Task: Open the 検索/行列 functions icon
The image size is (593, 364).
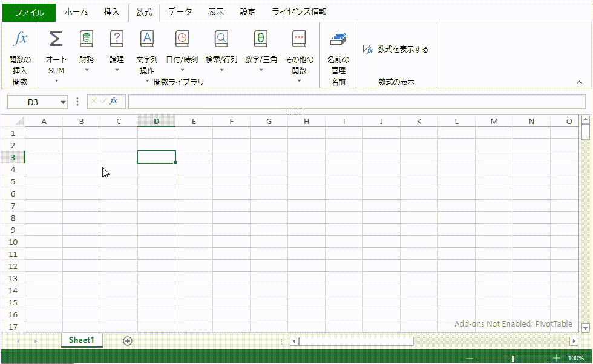Action: pos(221,39)
